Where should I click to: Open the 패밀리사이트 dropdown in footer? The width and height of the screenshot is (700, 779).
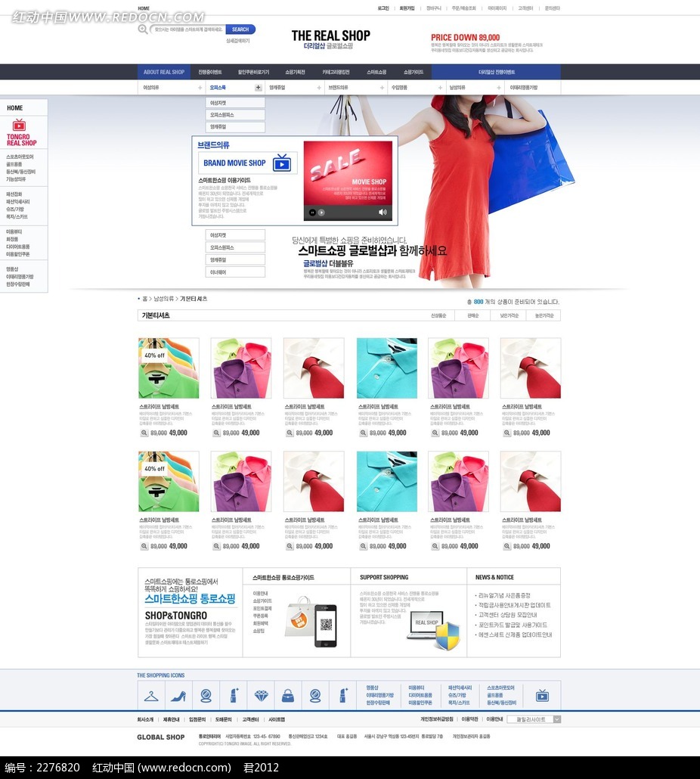click(x=534, y=719)
